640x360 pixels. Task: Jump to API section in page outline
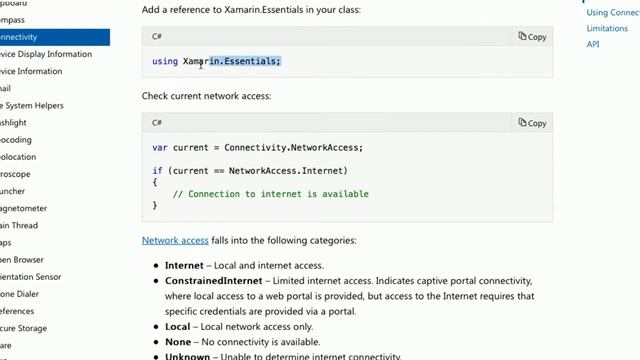coord(593,44)
